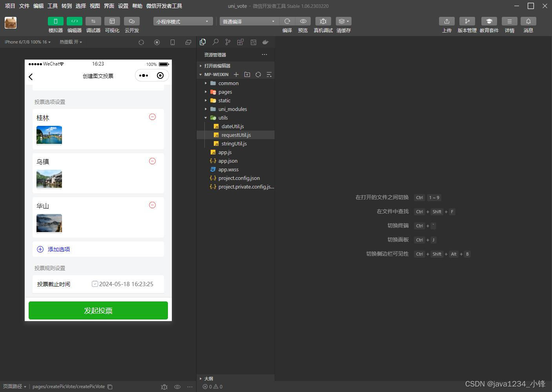Toggle the 编辑器 editor panel button
This screenshot has width=552, height=392.
pyautogui.click(x=74, y=21)
